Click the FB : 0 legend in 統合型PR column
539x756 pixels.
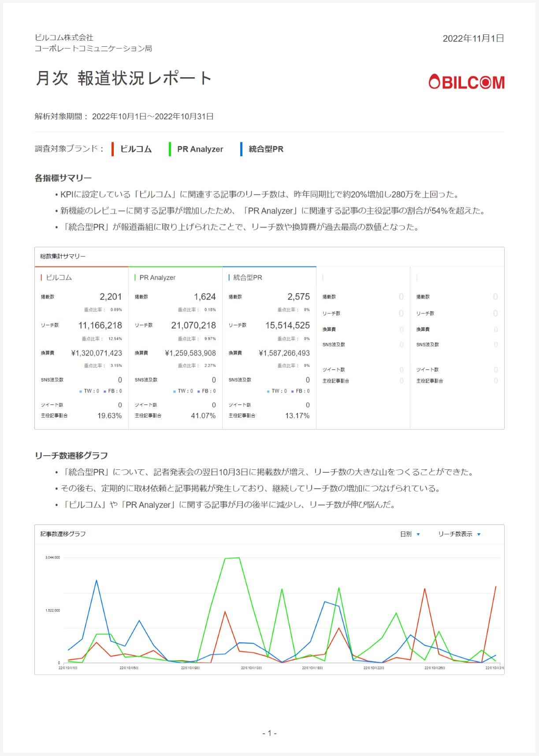coord(301,391)
